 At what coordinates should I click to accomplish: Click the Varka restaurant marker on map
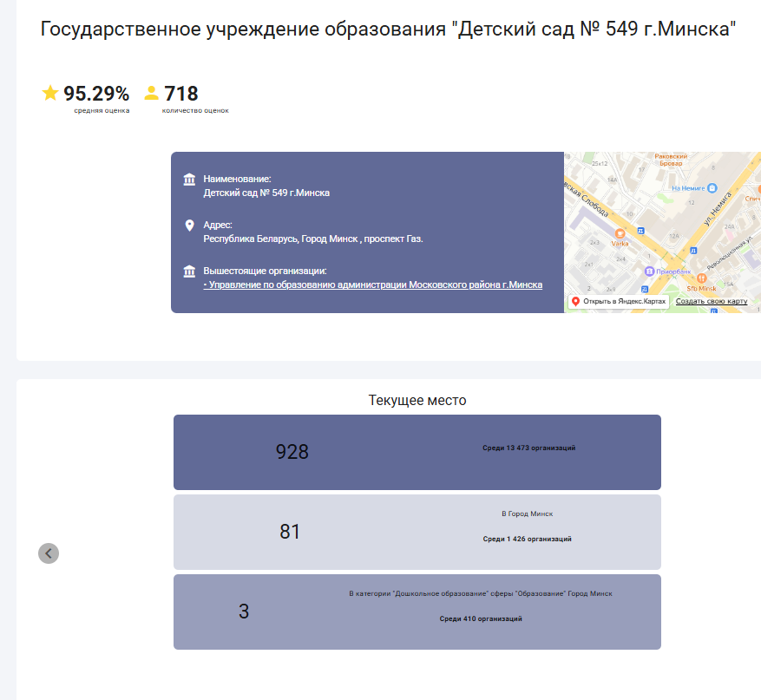(620, 234)
